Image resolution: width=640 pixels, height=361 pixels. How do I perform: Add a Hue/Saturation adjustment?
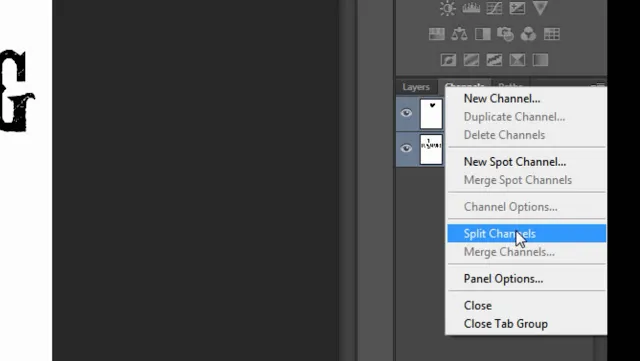(436, 34)
